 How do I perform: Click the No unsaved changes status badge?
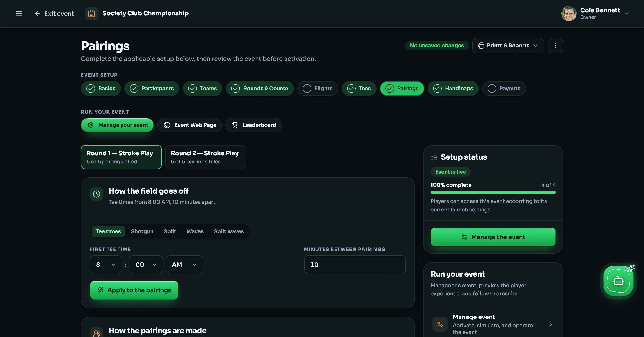pyautogui.click(x=437, y=46)
